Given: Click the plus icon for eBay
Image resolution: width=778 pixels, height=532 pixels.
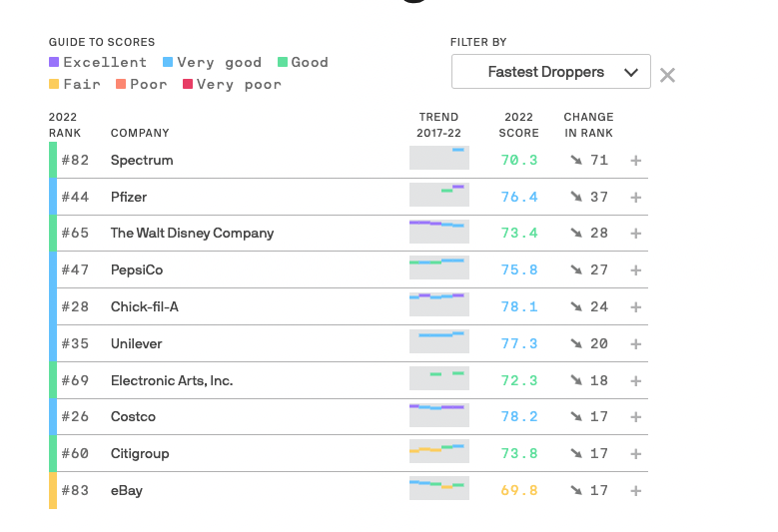Looking at the screenshot, I should [635, 491].
